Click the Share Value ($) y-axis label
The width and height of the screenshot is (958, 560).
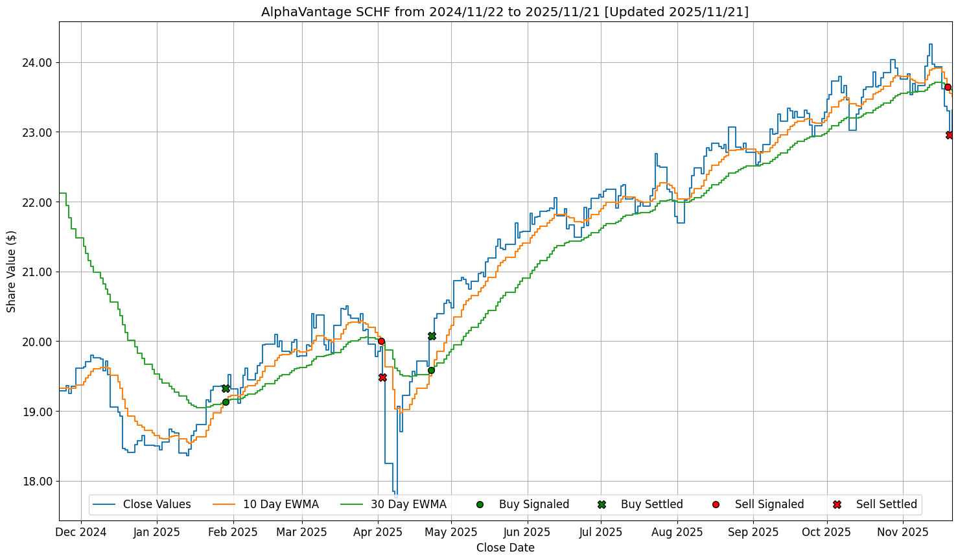tap(11, 271)
